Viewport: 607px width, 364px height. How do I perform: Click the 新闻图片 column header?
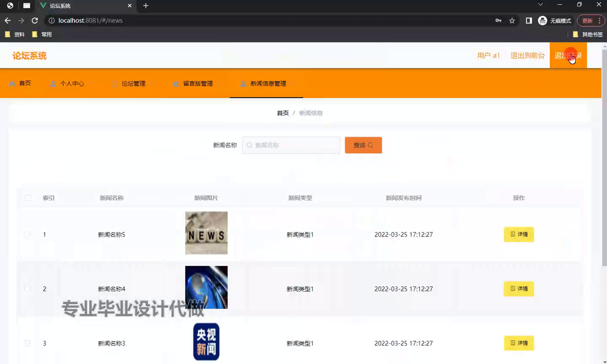pos(206,198)
